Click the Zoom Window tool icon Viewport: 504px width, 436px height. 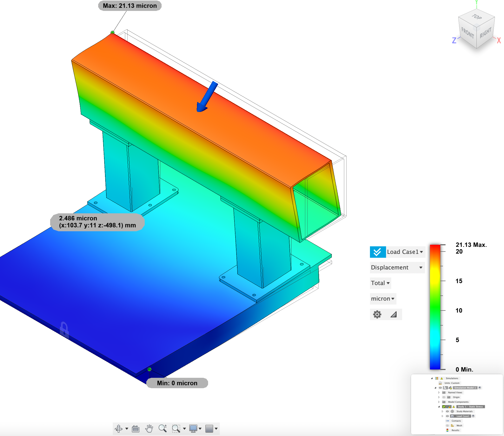coord(176,428)
